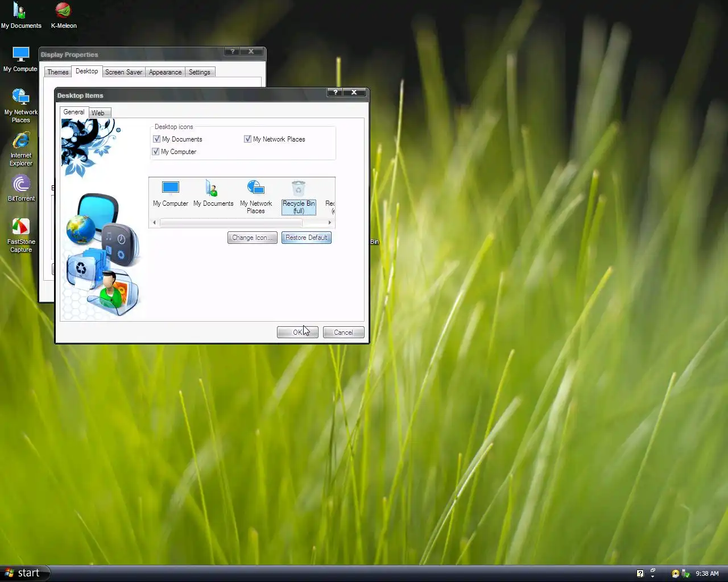The width and height of the screenshot is (728, 582).
Task: Click the taskbar clock showing 9:38 AM
Action: pyautogui.click(x=708, y=573)
